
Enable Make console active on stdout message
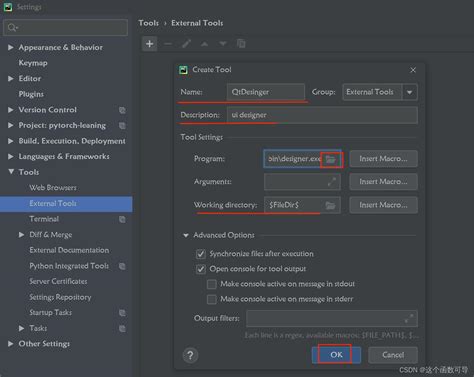tap(212, 284)
